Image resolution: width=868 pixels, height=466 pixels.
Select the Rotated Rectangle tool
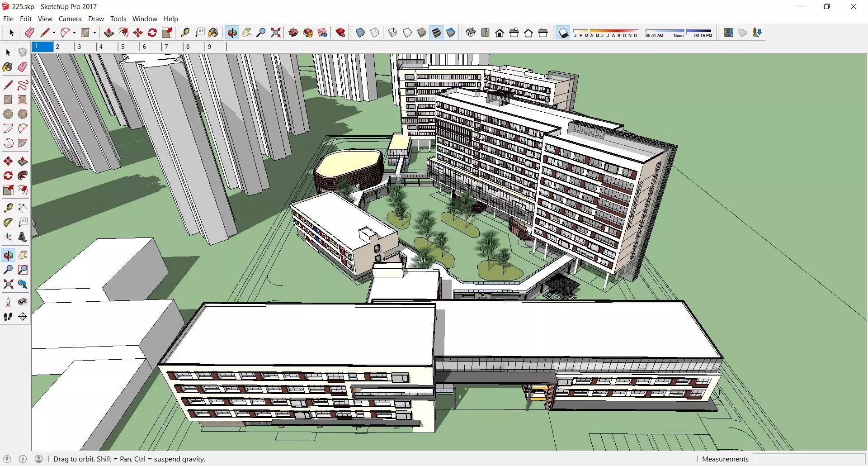coord(23,100)
